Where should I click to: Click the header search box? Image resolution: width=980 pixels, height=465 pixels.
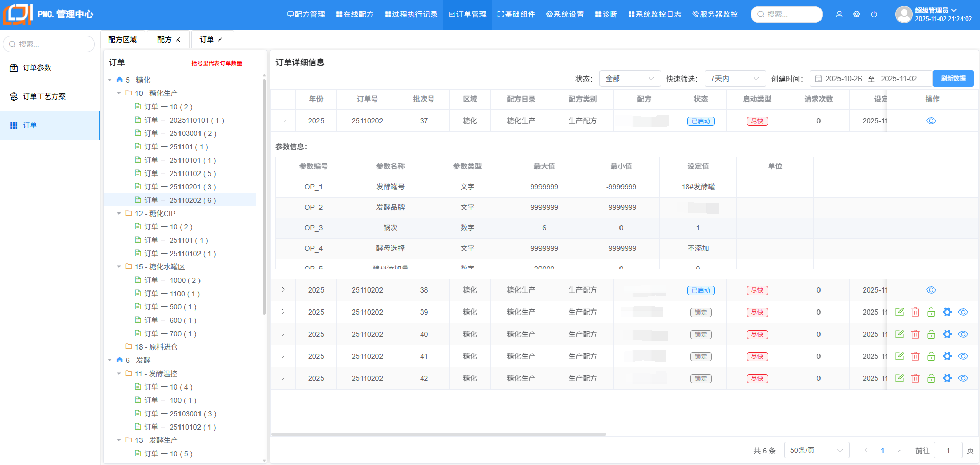(x=787, y=14)
